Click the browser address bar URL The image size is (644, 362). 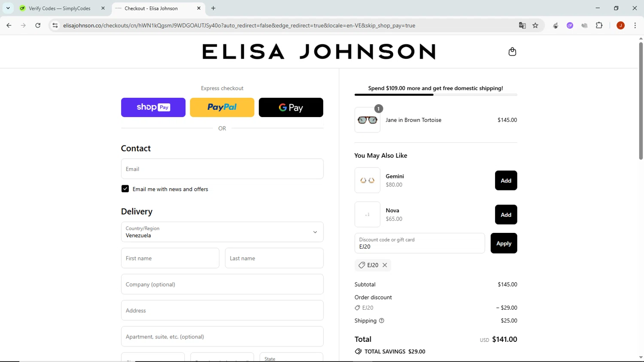(x=239, y=25)
